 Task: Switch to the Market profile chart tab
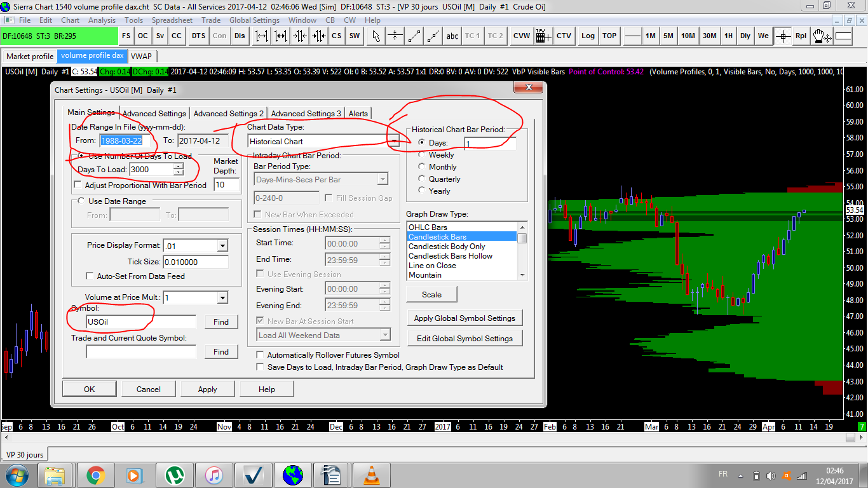coord(30,57)
